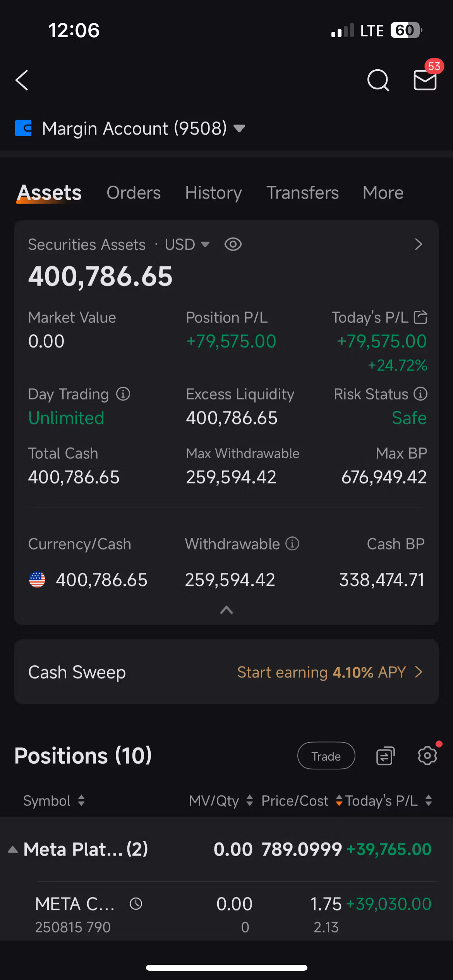The image size is (453, 980).
Task: Change the USD currency dropdown
Action: [x=187, y=244]
